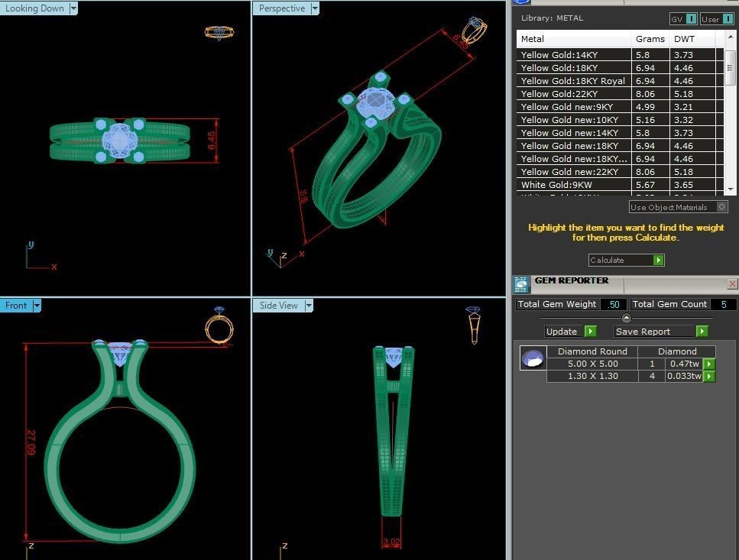Click the round diamond gem thumbnail
The width and height of the screenshot is (739, 560).
[x=533, y=358]
